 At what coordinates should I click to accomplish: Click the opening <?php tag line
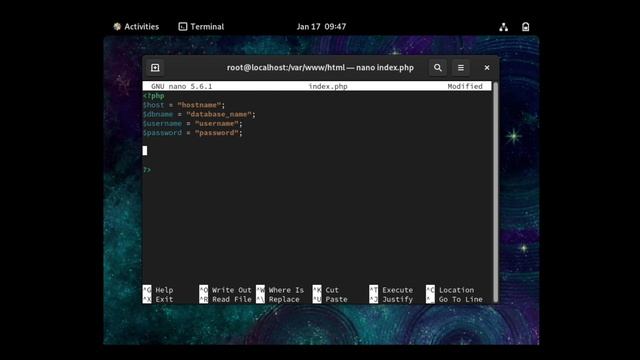pos(153,96)
